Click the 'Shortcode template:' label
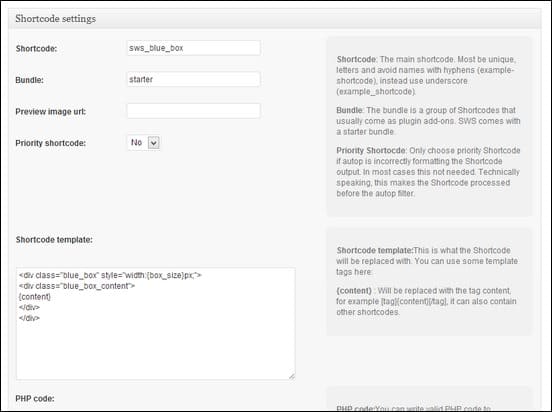 54,240
